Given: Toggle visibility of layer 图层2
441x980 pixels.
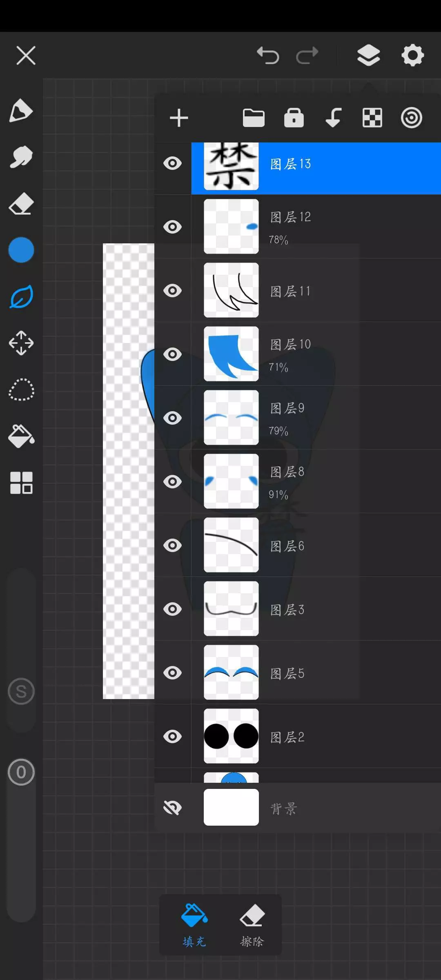Looking at the screenshot, I should (172, 736).
